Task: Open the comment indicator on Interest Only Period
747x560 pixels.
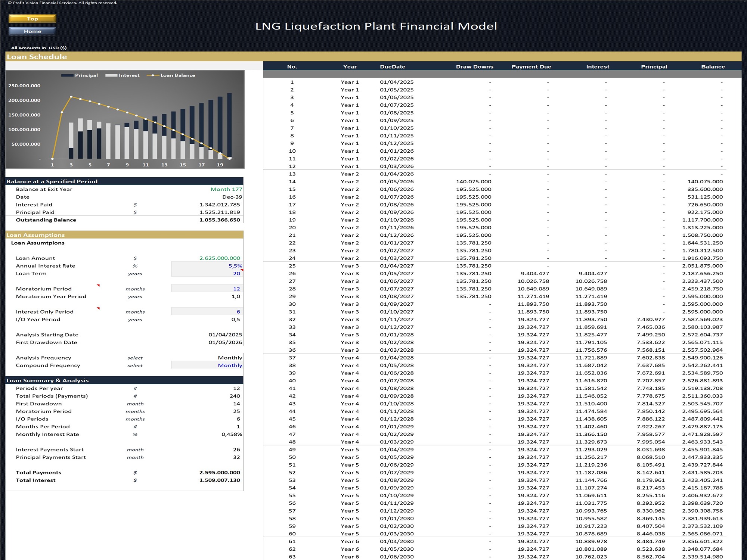Action: point(98,309)
